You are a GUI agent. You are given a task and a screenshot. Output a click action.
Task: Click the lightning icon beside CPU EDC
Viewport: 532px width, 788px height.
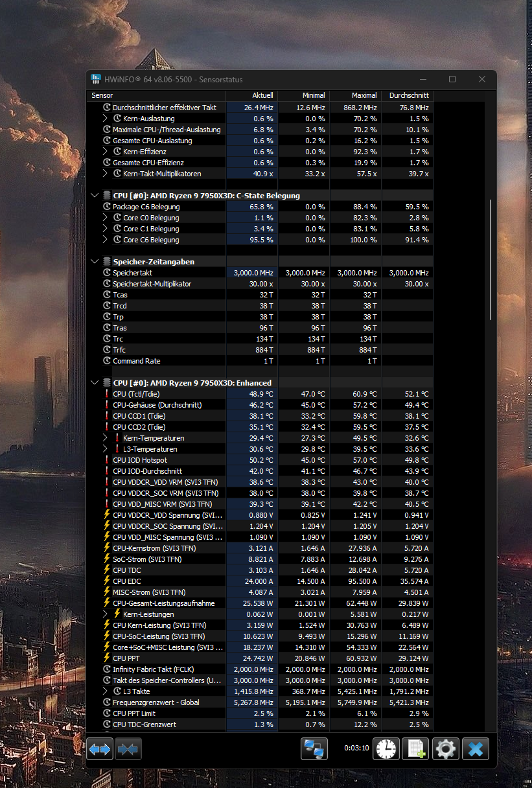108,581
